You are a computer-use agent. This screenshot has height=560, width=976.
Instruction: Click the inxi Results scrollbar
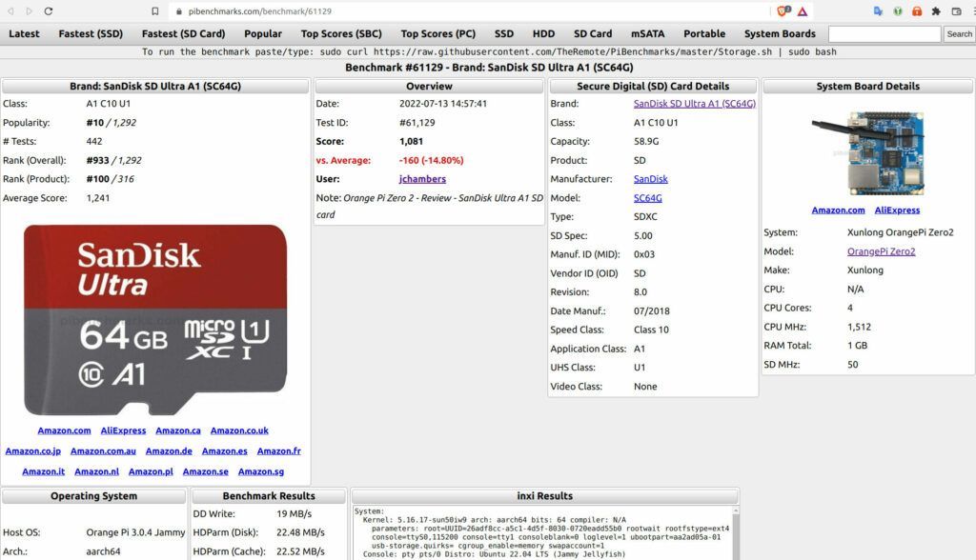pos(736,533)
